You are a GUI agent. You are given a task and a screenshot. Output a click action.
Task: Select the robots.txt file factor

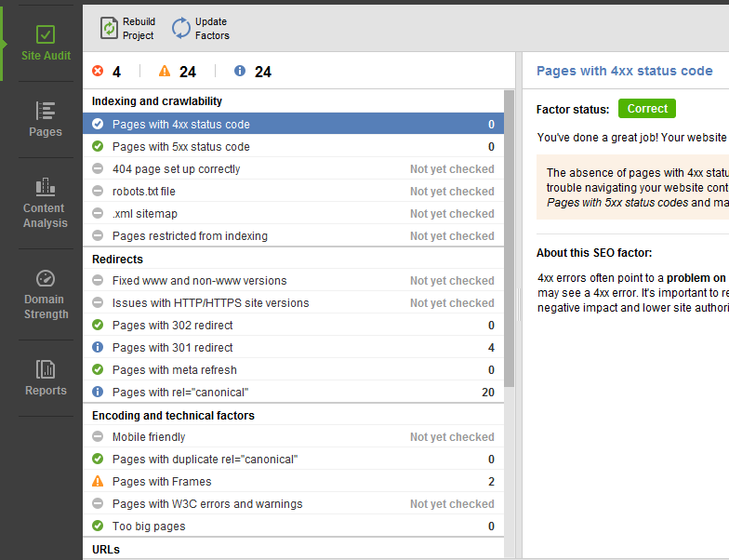pos(144,192)
